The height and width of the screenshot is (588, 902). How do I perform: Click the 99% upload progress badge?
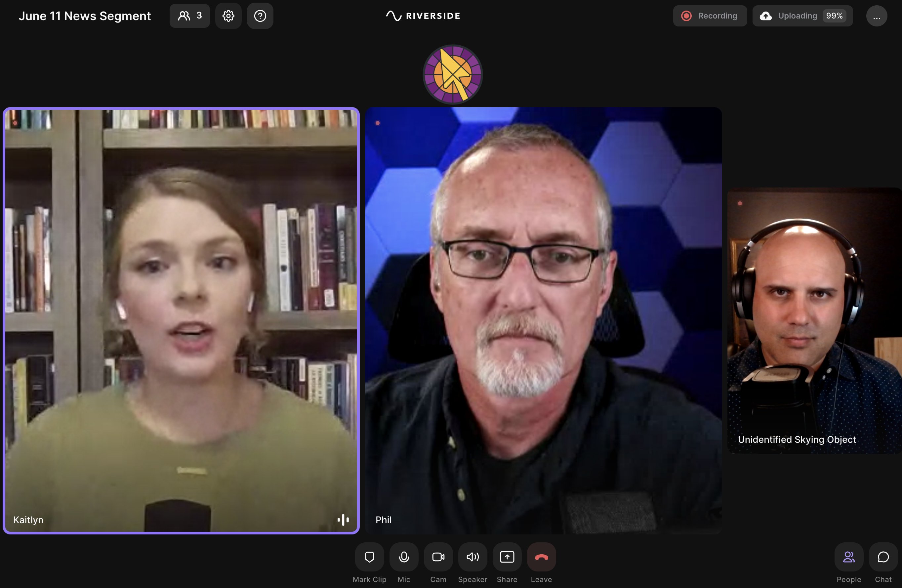834,16
